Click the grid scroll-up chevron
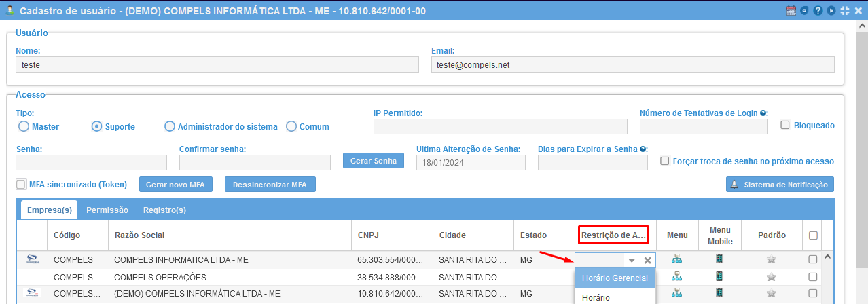The height and width of the screenshot is (304, 868). coord(827,256)
